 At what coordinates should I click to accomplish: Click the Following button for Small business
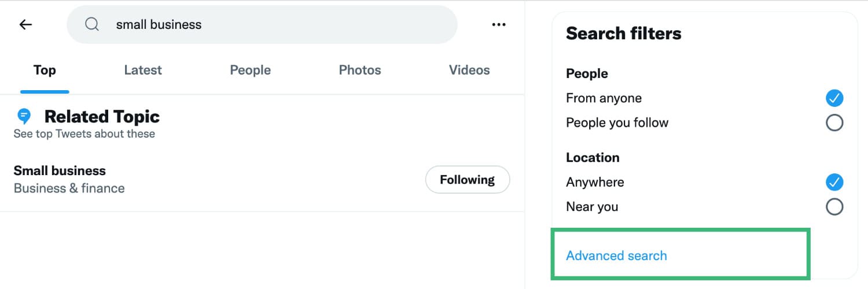click(x=468, y=180)
